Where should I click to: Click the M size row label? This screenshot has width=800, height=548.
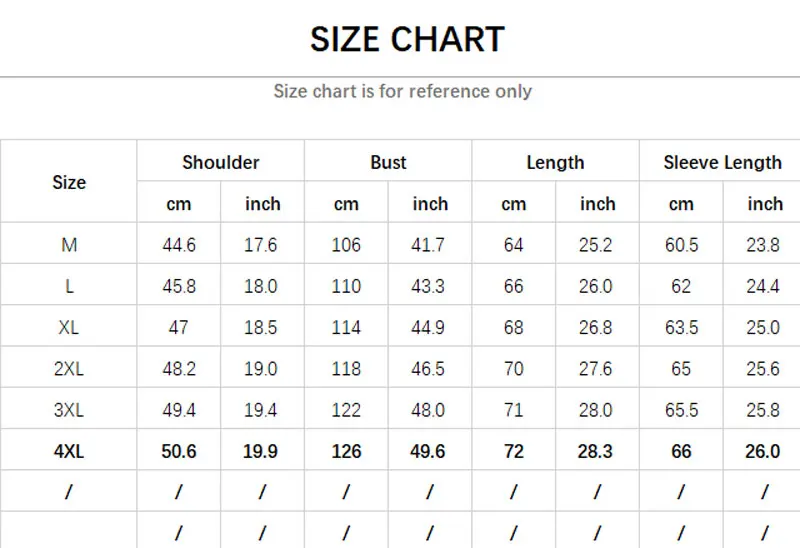[x=69, y=245]
